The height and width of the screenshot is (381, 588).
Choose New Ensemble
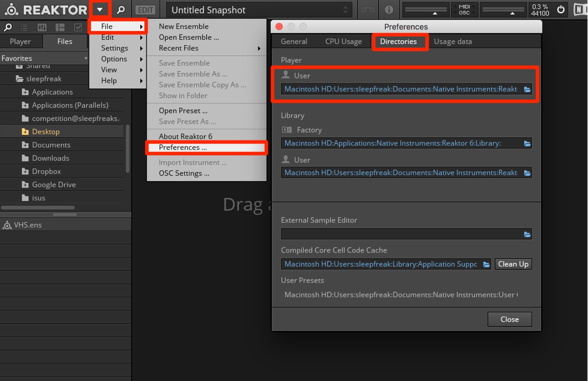click(x=207, y=26)
